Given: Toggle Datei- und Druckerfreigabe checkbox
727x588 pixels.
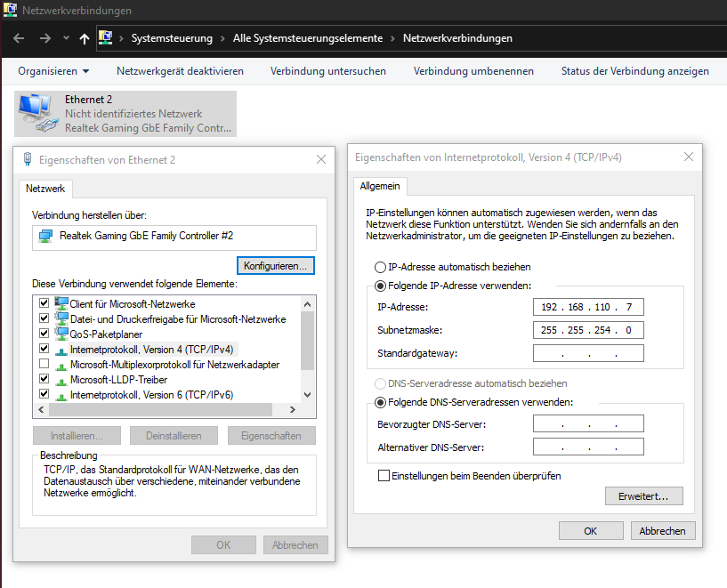Looking at the screenshot, I should [44, 318].
